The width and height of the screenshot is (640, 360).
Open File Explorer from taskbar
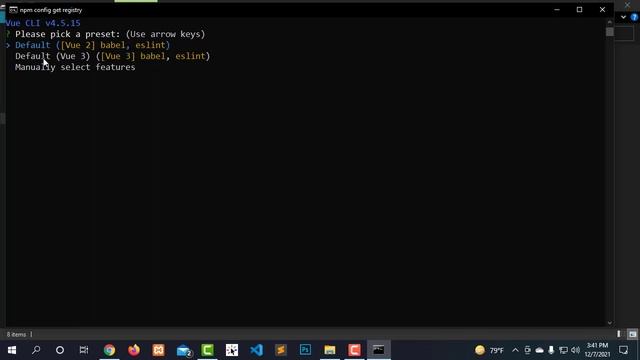coord(330,350)
